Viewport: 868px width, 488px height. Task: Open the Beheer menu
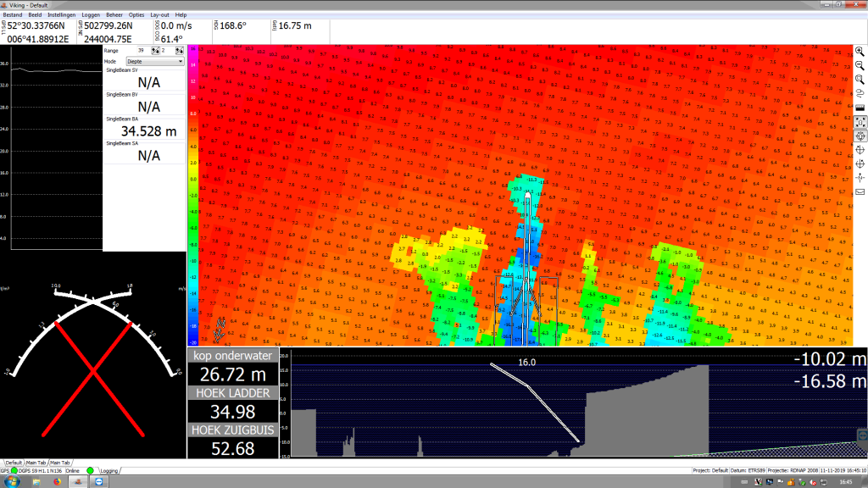(114, 15)
